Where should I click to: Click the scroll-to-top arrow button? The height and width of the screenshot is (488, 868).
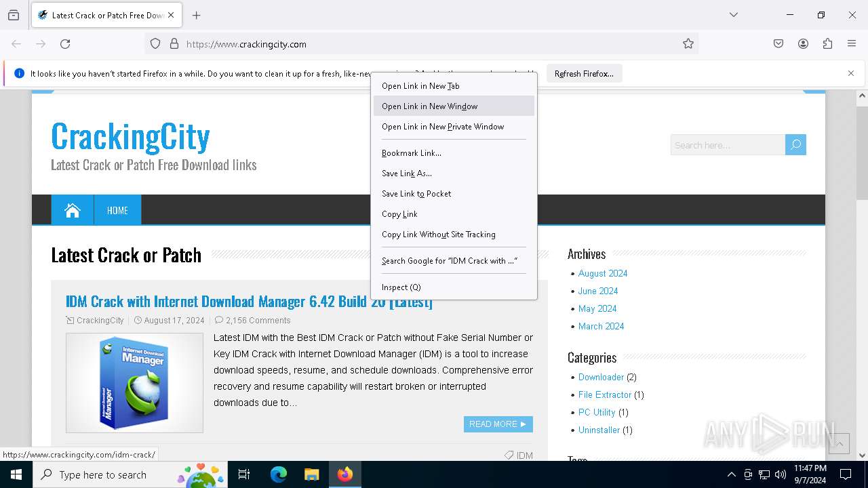pyautogui.click(x=839, y=444)
